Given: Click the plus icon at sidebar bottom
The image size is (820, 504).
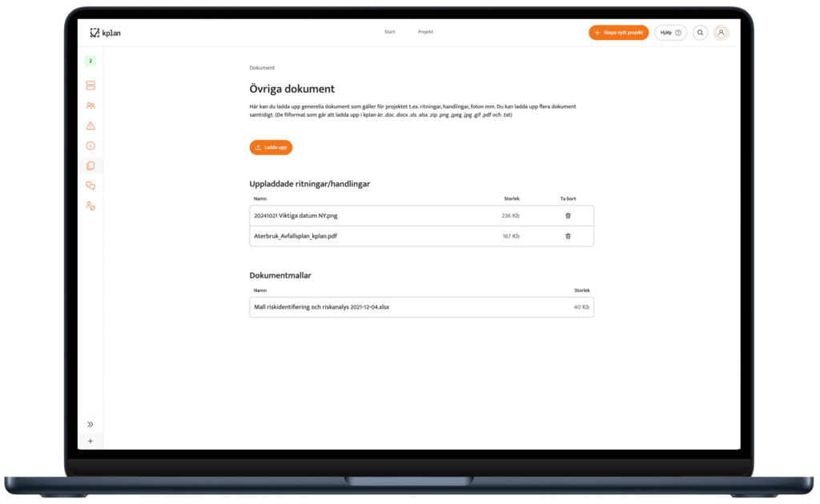Looking at the screenshot, I should [x=90, y=441].
